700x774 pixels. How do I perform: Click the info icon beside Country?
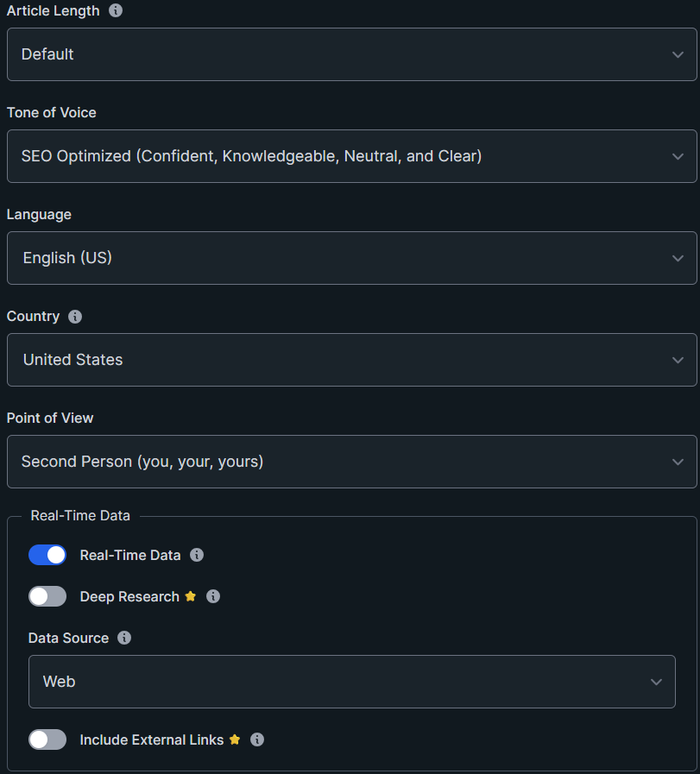[x=75, y=317]
